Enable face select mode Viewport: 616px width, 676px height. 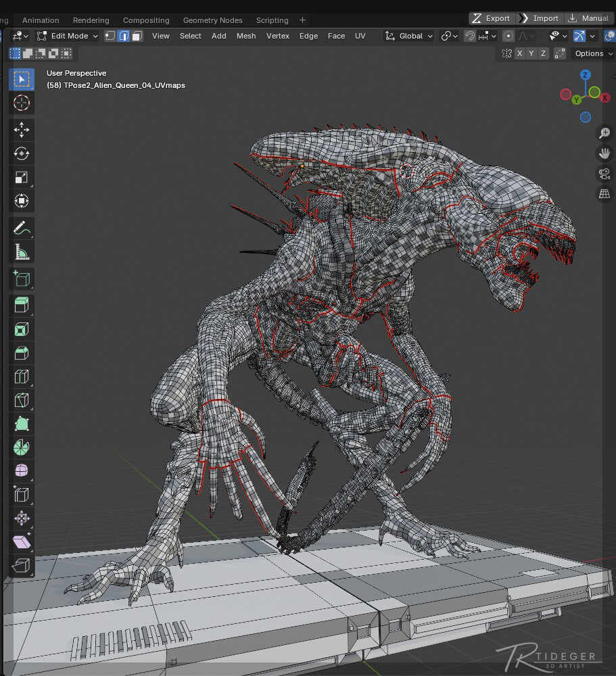point(137,36)
